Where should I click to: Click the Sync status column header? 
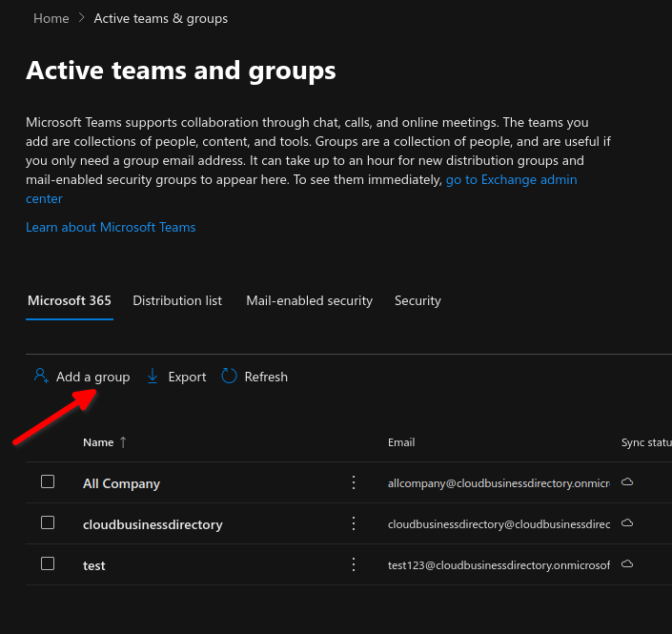646,442
